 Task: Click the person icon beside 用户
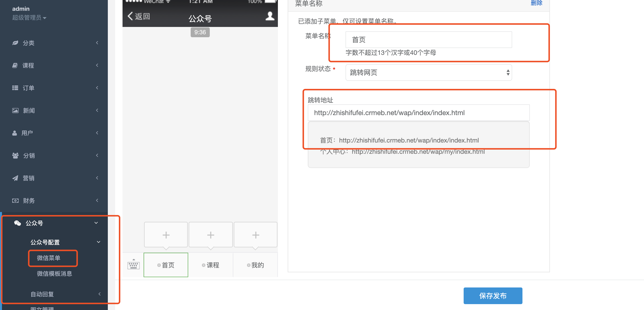tap(14, 133)
